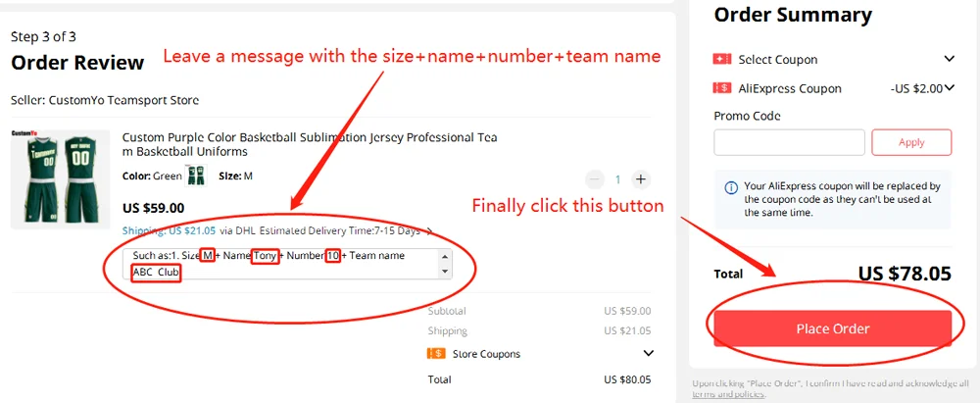Click the message box scroll down arrow
The height and width of the screenshot is (403, 980).
pyautogui.click(x=445, y=272)
